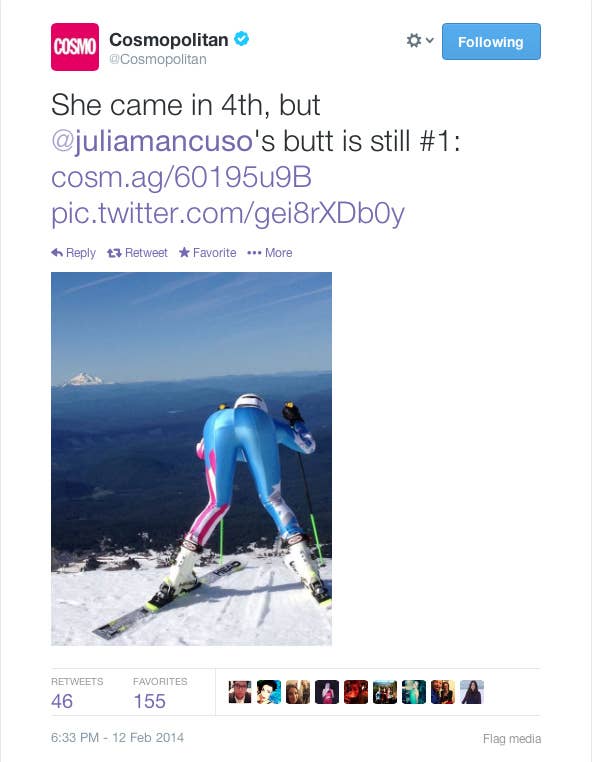
Task: Open the @juliamancuso mention link
Action: [152, 141]
